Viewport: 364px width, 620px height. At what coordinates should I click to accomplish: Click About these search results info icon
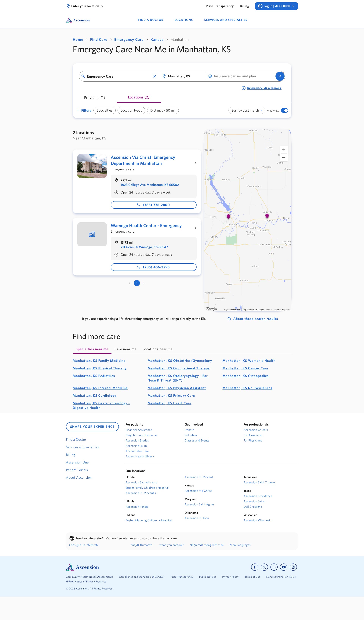pyautogui.click(x=229, y=319)
